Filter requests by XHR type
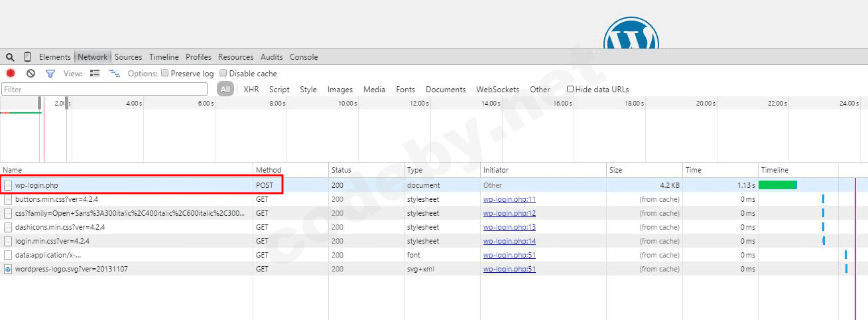 (x=251, y=90)
